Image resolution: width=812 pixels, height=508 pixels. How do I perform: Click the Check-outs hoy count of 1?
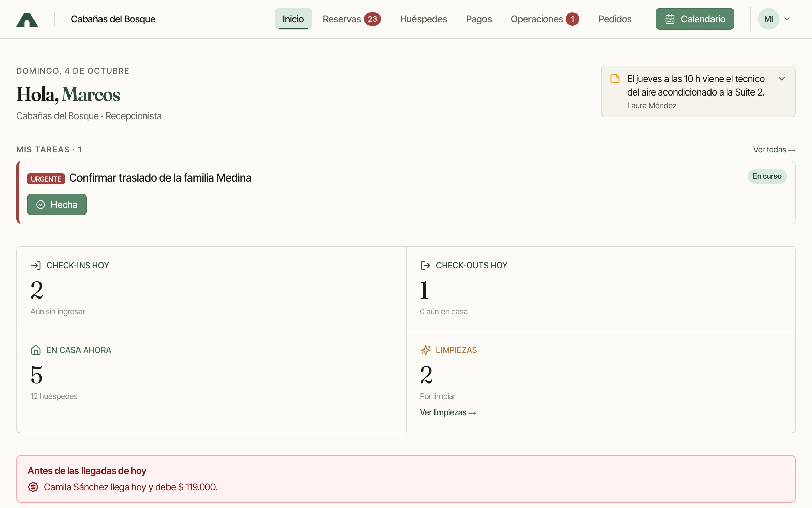(424, 290)
